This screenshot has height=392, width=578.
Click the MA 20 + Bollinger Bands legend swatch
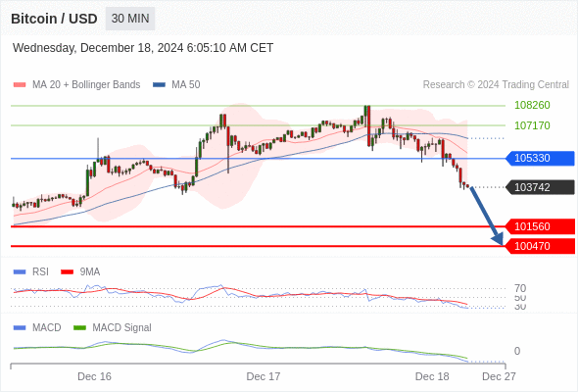pyautogui.click(x=20, y=85)
